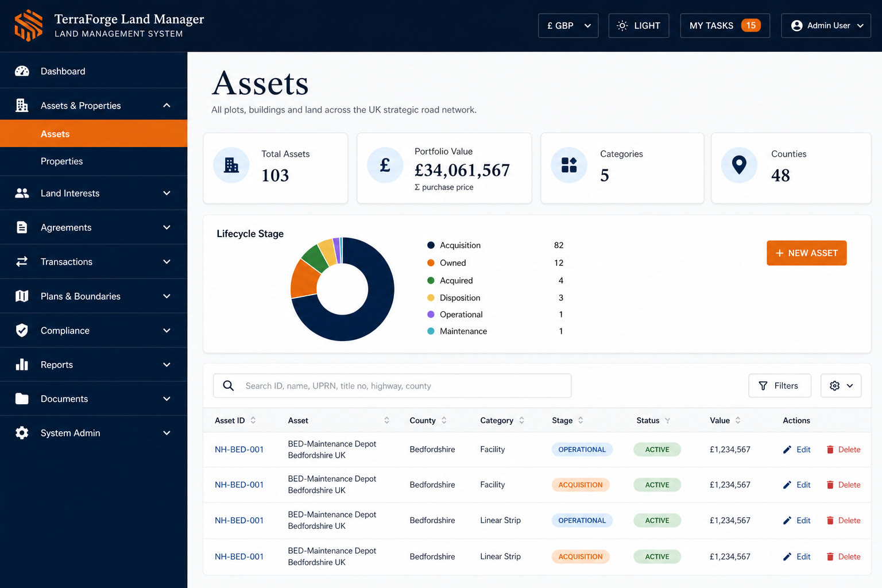
Task: Click the funnel icon on the Filters button
Action: (763, 386)
